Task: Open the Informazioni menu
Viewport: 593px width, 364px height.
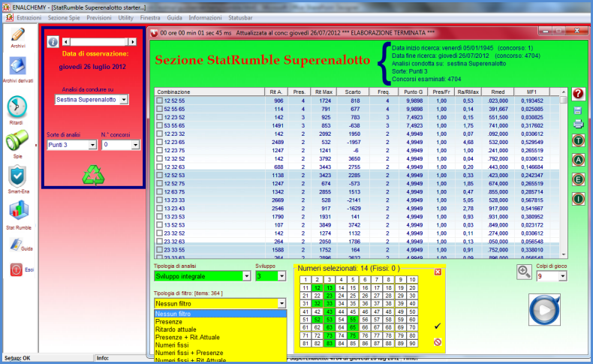Action: [x=205, y=18]
